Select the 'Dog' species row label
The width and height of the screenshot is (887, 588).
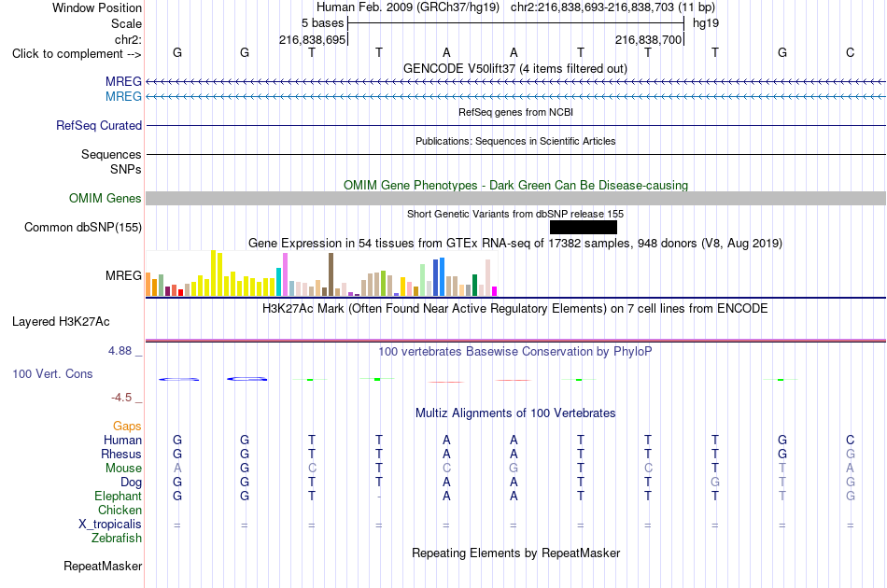[131, 483]
